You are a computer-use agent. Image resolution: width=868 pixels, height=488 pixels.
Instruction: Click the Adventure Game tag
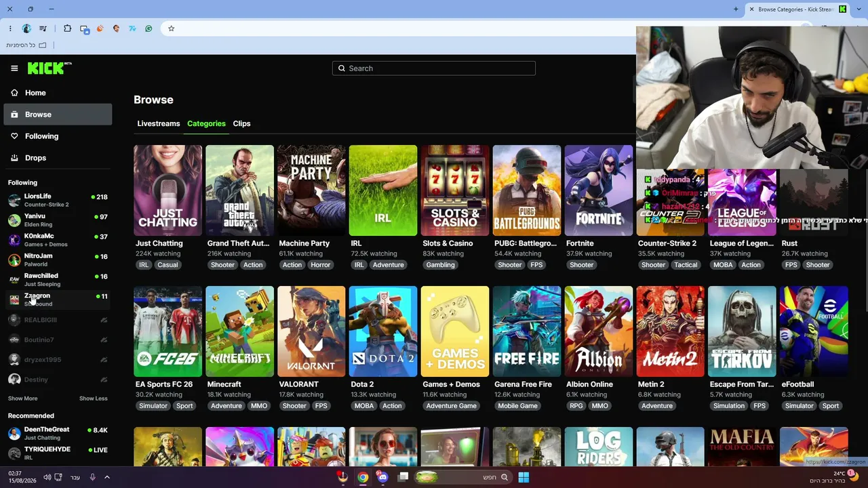(451, 406)
